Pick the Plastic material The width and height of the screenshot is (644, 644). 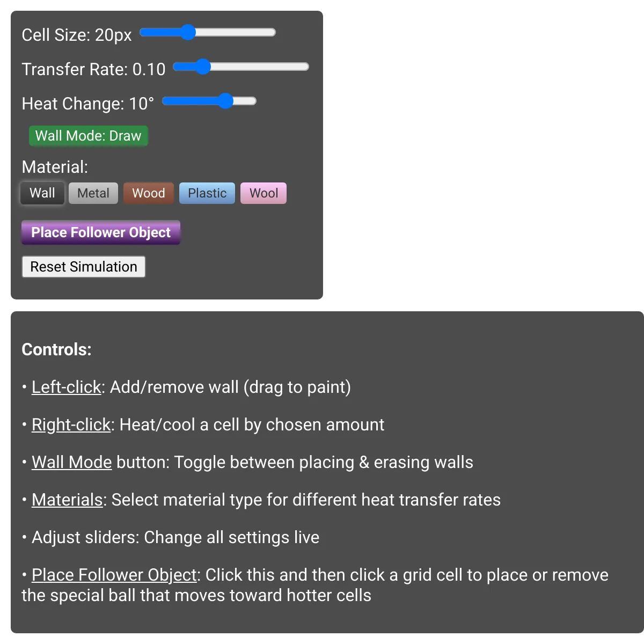207,193
